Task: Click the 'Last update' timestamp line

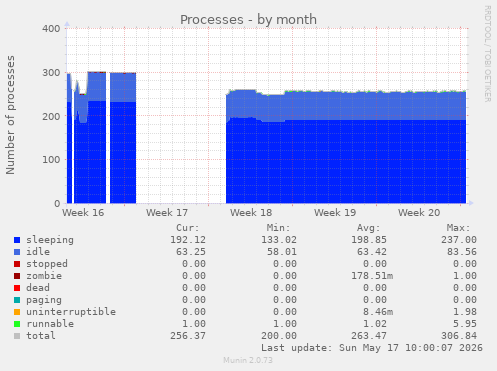Action: click(372, 348)
